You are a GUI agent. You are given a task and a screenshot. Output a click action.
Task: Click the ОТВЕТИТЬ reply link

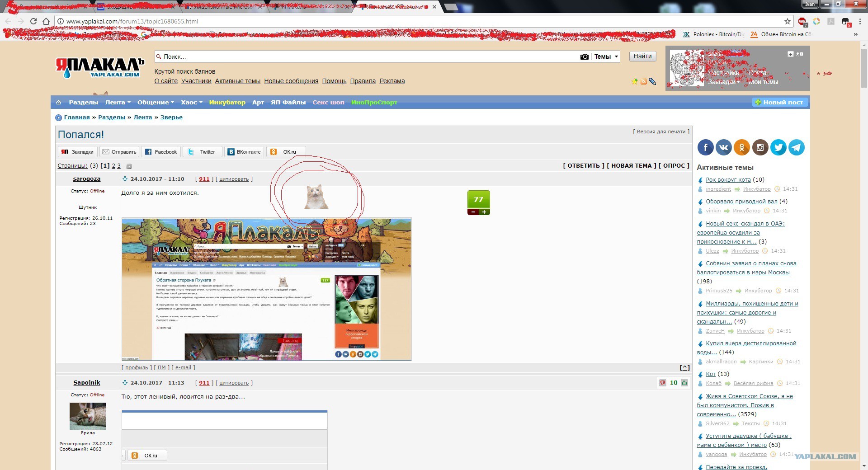(584, 166)
